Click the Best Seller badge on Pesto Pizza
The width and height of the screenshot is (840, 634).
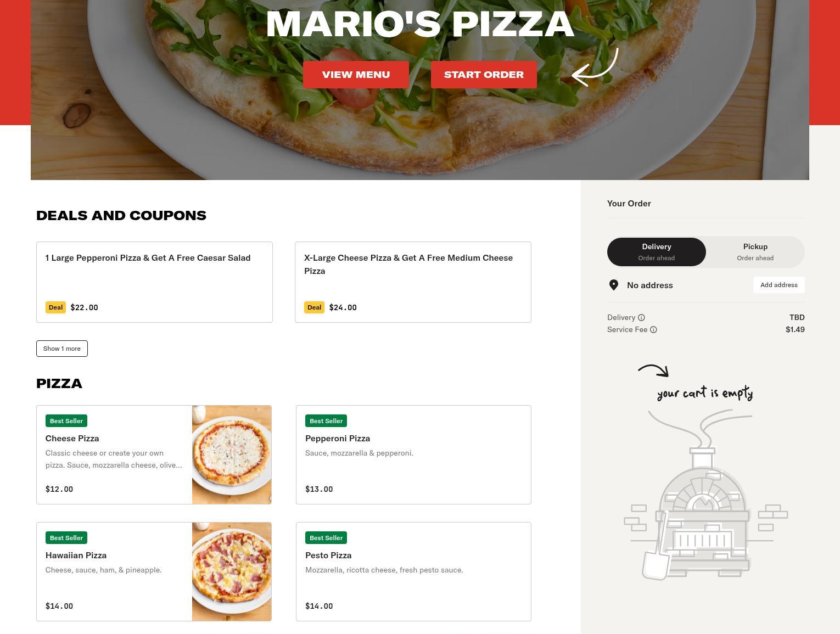pyautogui.click(x=326, y=538)
